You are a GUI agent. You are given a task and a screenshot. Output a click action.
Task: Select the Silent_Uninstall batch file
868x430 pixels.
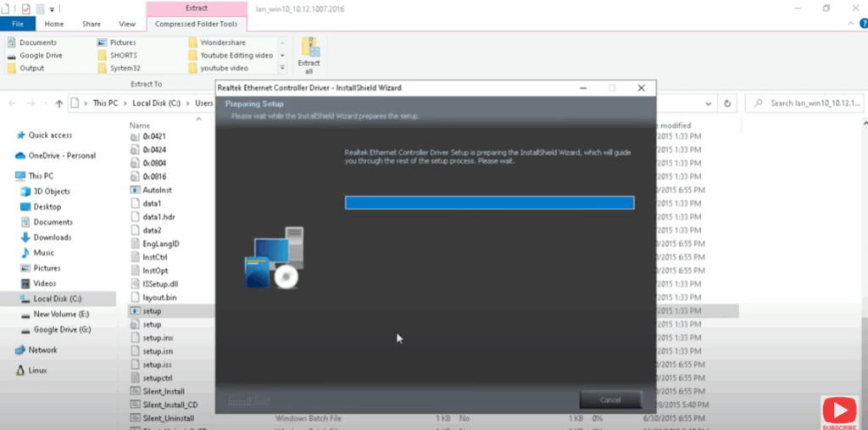(x=163, y=418)
